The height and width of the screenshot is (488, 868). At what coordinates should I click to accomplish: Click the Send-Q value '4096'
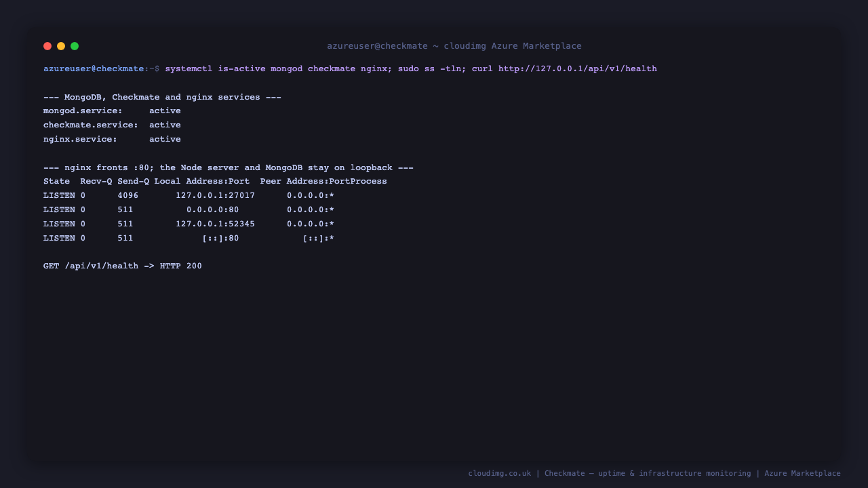[128, 195]
